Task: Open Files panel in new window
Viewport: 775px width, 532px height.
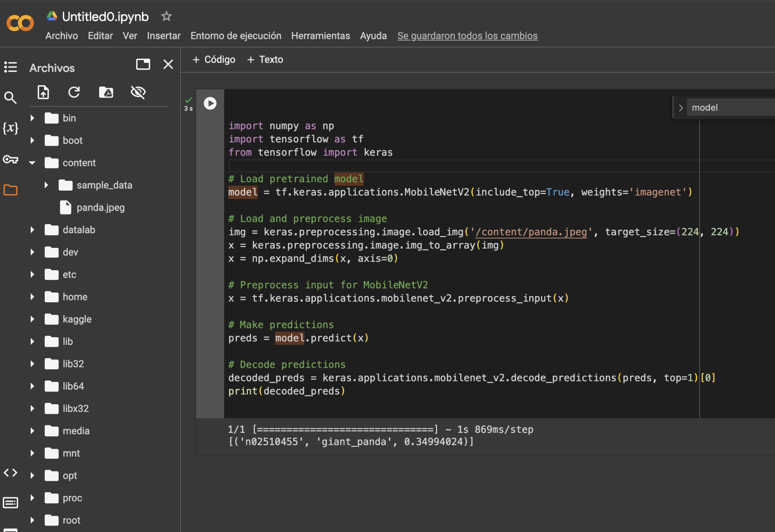Action: coord(143,64)
